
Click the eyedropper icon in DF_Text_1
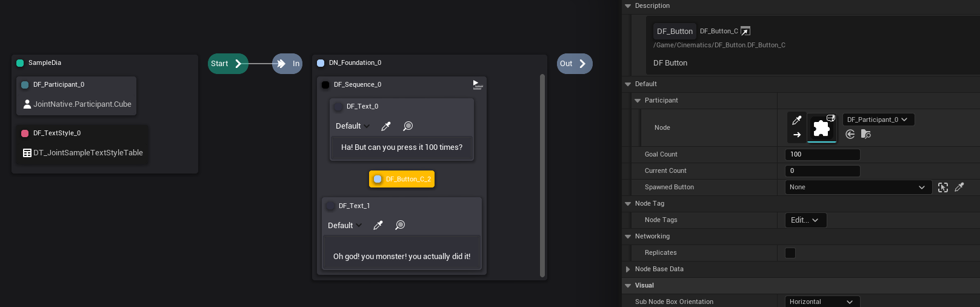coord(378,226)
